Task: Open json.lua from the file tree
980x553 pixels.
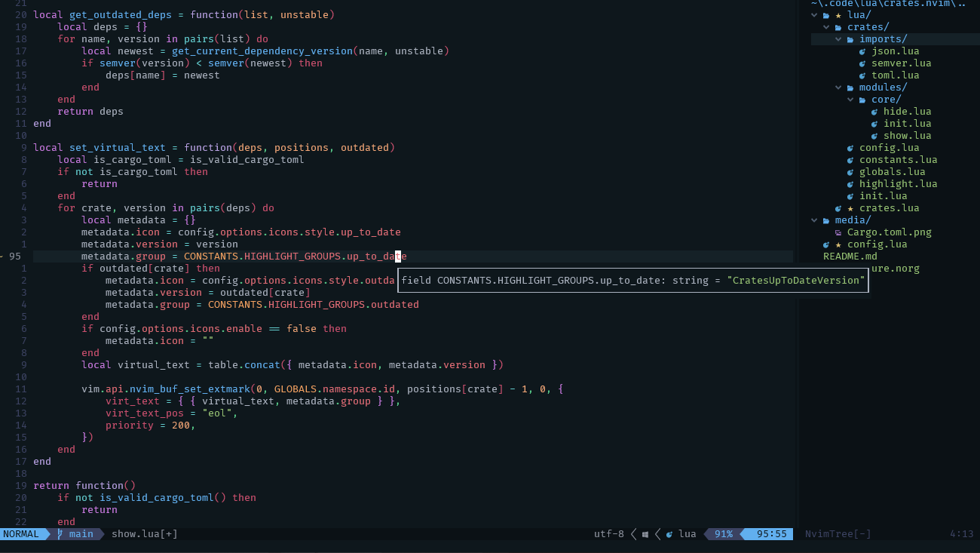Action: 896,51
